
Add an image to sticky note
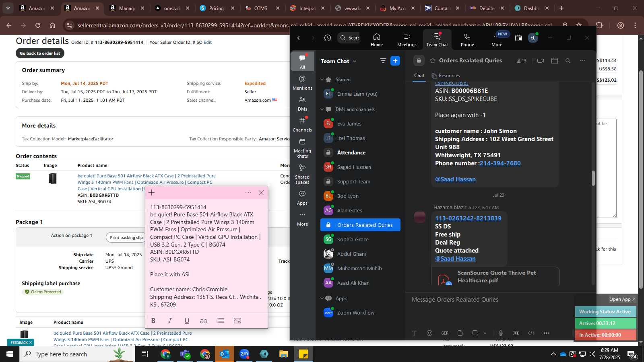(x=237, y=321)
